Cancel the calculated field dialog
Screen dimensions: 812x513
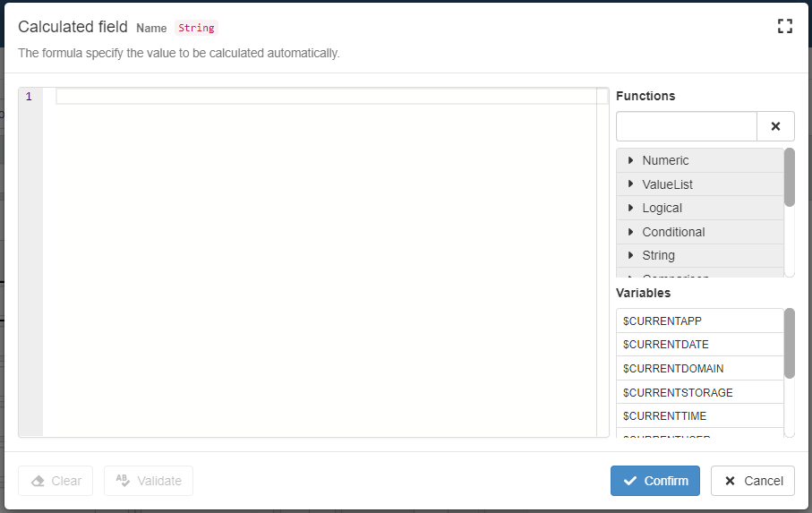click(752, 481)
